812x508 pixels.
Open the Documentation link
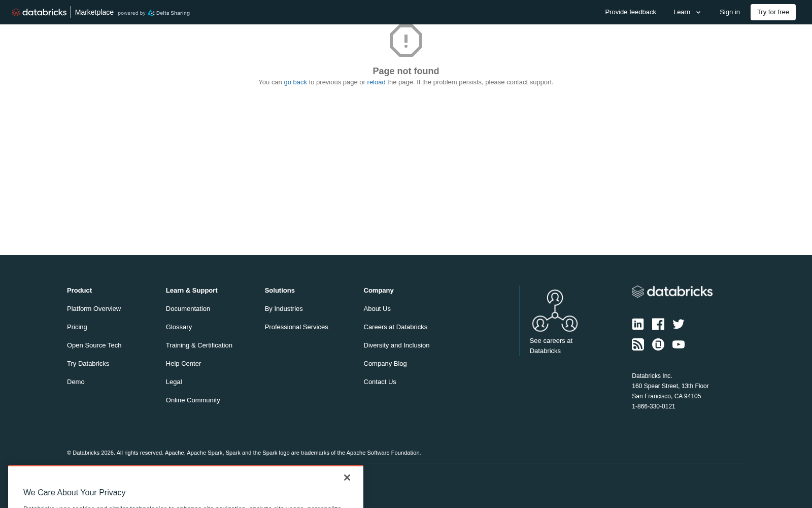coord(188,309)
